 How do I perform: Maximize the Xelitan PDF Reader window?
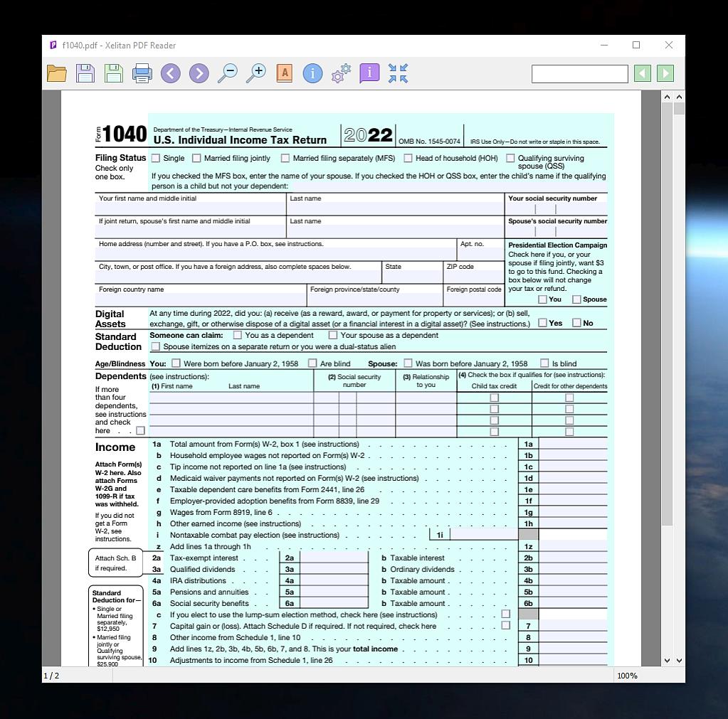pos(636,45)
